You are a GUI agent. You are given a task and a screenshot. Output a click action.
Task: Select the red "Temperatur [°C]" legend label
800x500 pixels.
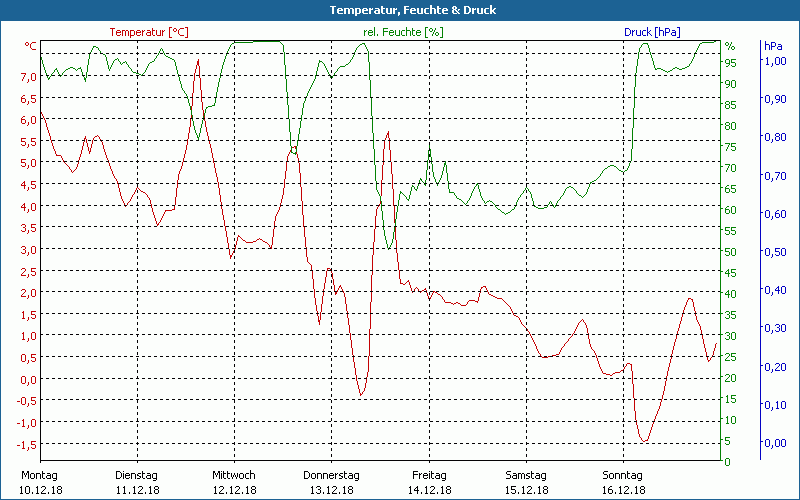pos(149,32)
